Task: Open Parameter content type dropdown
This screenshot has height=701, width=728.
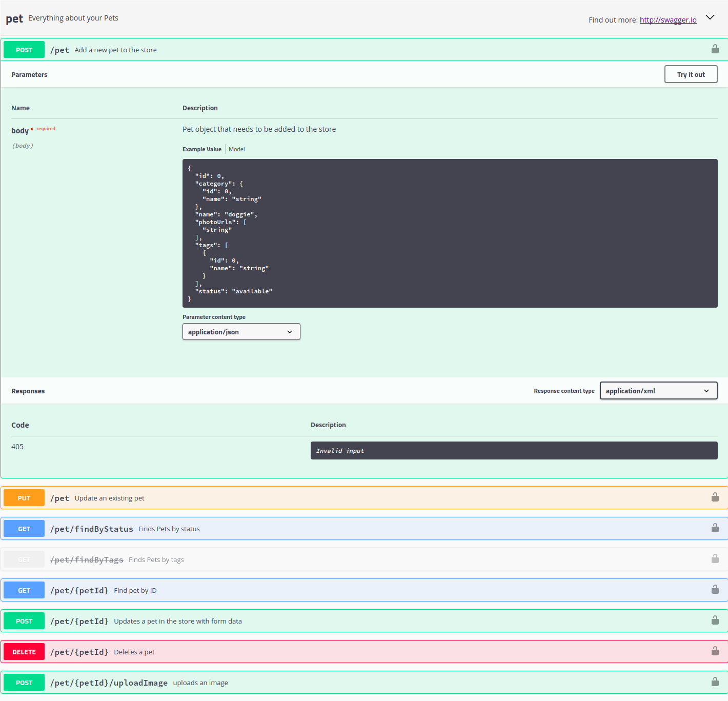Action: [241, 332]
